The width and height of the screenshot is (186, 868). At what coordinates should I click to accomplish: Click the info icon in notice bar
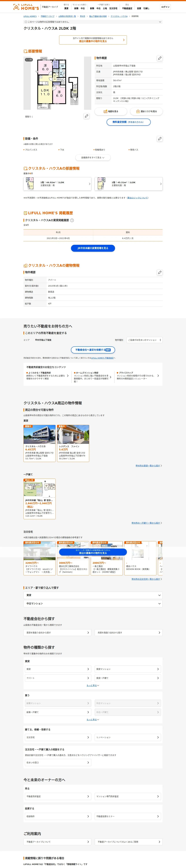pyautogui.click(x=26, y=22)
